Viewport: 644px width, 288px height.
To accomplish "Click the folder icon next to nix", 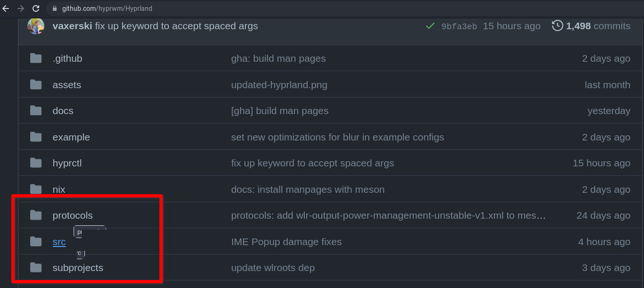I will [x=35, y=189].
